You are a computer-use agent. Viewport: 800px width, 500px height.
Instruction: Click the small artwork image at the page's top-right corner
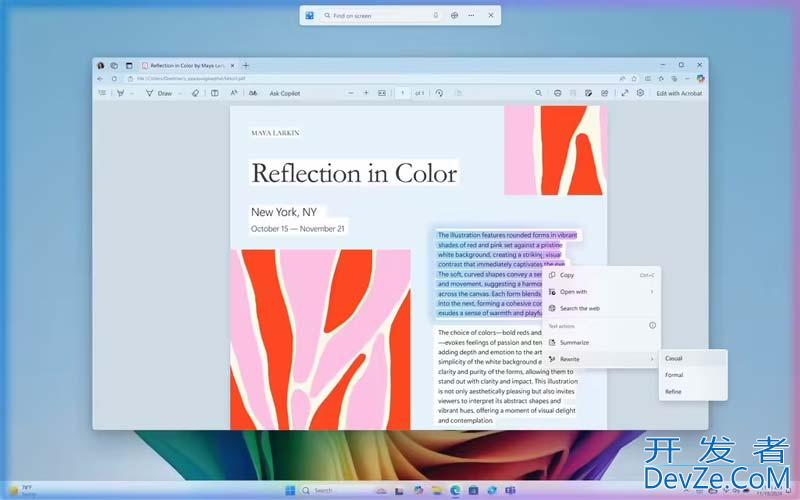[556, 151]
